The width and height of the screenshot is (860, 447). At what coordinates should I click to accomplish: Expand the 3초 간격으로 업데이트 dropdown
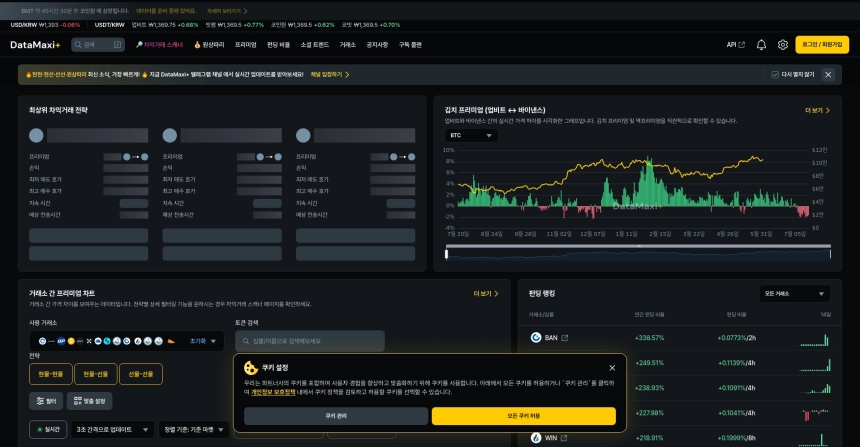pos(112,429)
